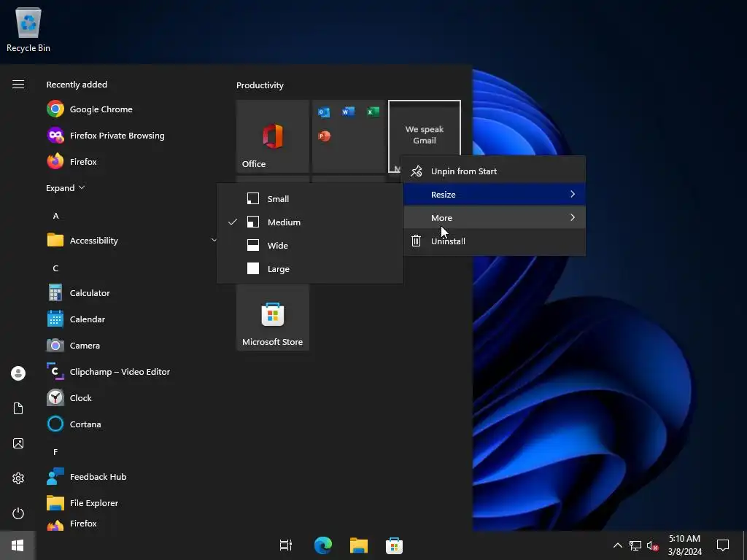Open Firefox under Recently added
This screenshot has width=747, height=560.
[71, 161]
